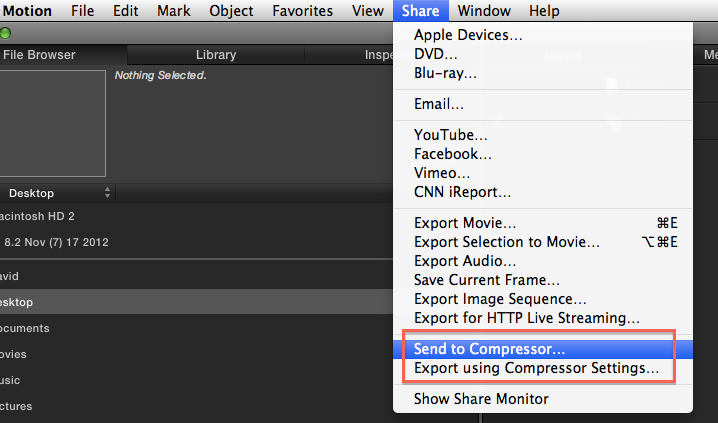Choose Show Share Monitor
This screenshot has height=423, width=718.
[x=543, y=399]
